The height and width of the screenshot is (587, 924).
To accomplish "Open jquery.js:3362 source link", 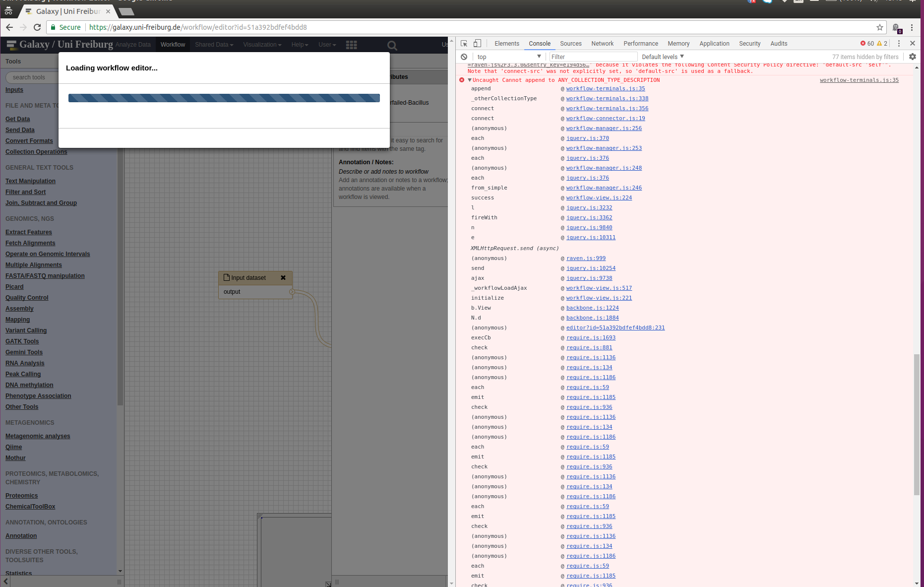I will tap(589, 217).
